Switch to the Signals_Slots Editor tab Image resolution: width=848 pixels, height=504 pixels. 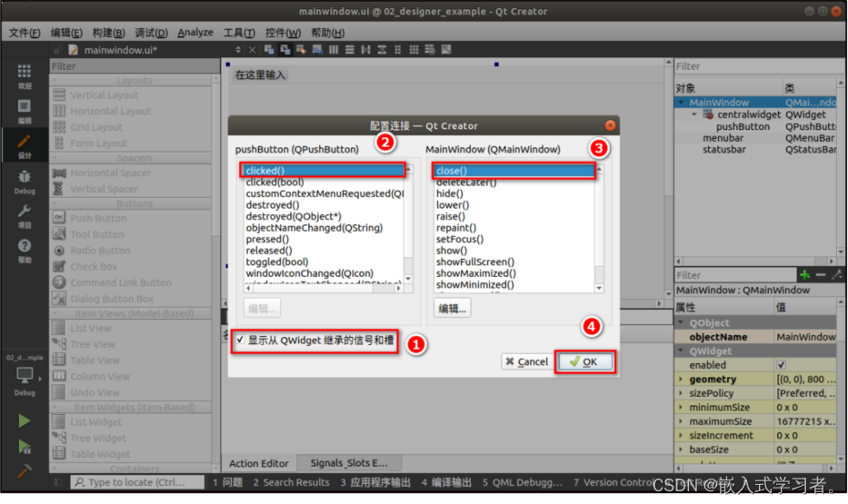coord(349,463)
